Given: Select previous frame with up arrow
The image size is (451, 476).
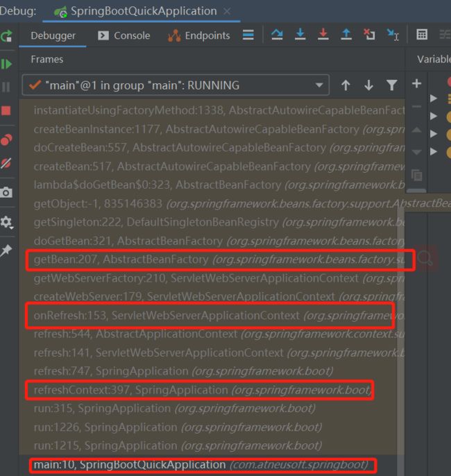Looking at the screenshot, I should (x=346, y=85).
